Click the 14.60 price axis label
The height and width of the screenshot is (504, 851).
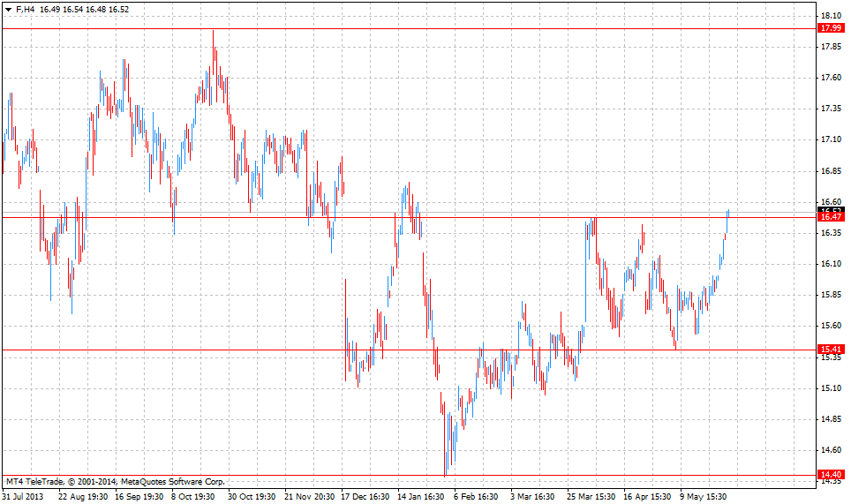pyautogui.click(x=832, y=450)
